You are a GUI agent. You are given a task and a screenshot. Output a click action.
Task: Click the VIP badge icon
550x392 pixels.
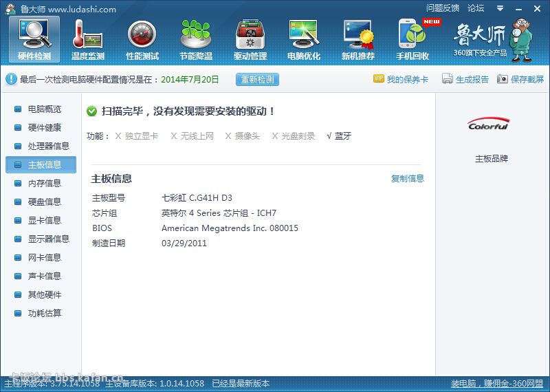[379, 78]
